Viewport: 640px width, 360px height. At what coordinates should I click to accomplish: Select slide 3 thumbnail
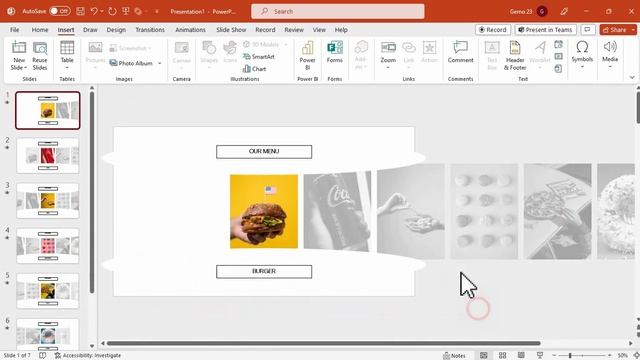pos(48,201)
